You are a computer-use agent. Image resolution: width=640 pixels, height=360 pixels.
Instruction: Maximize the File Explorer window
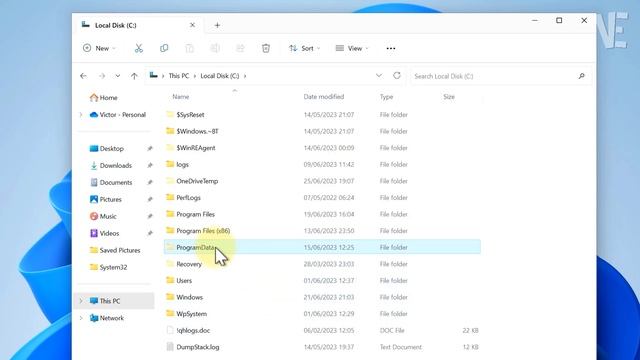coord(559,20)
